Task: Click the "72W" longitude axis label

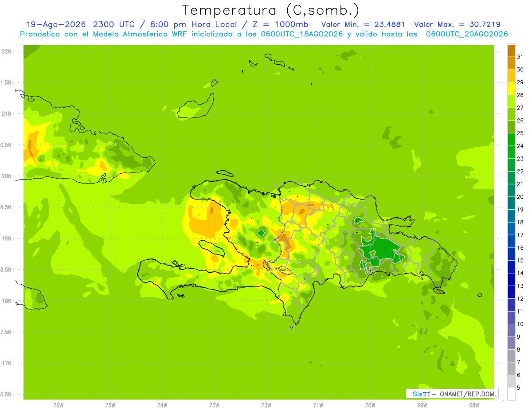Action: point(266,405)
